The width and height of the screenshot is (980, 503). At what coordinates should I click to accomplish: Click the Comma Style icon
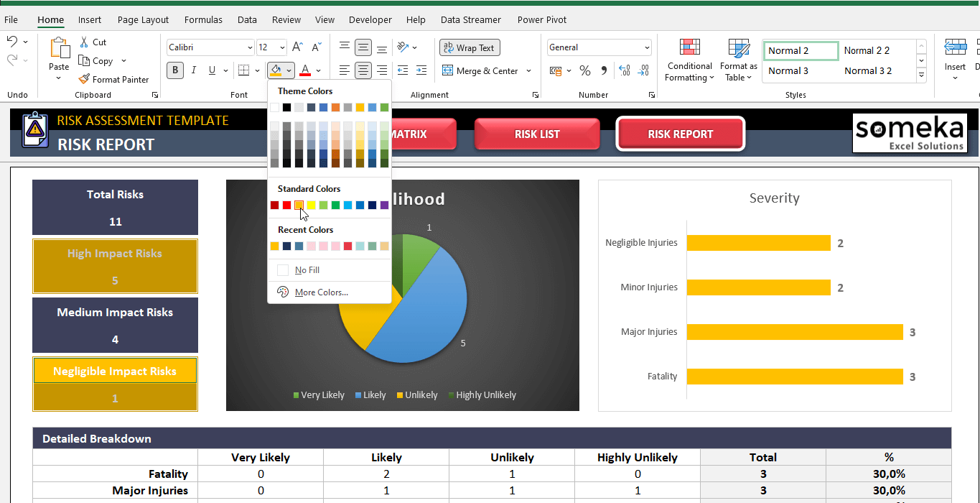point(604,70)
